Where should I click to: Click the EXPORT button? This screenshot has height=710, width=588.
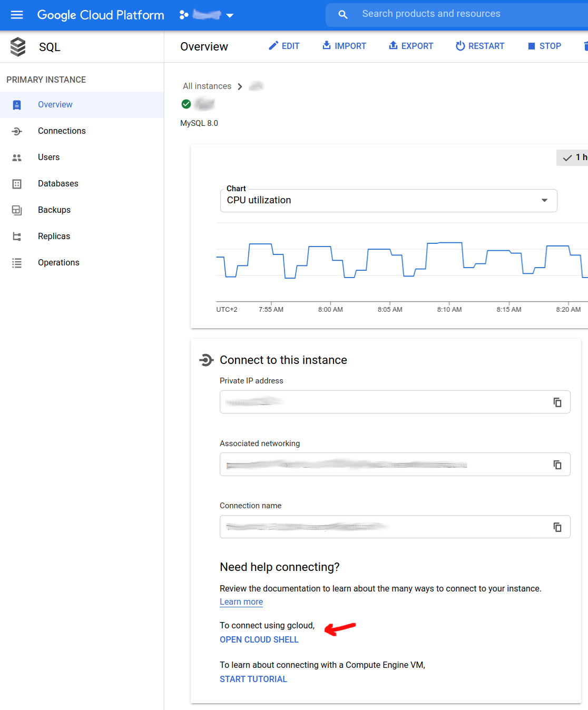tap(411, 46)
